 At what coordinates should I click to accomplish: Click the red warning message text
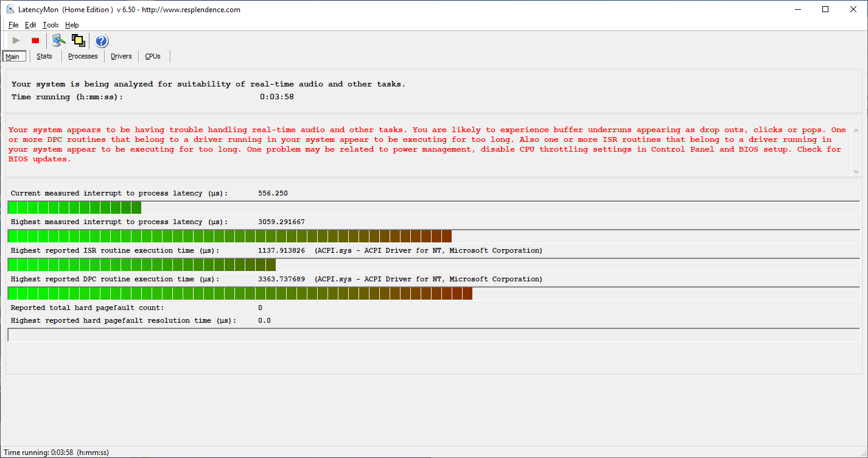pyautogui.click(x=427, y=144)
